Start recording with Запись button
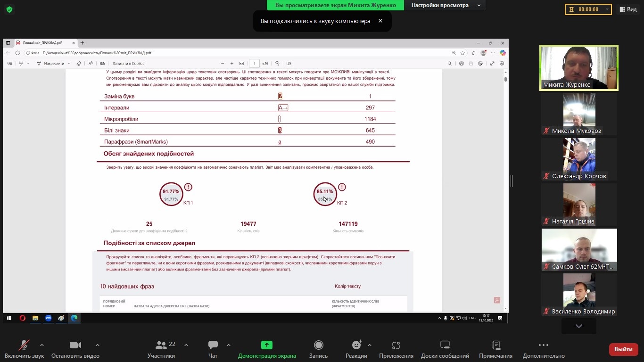This screenshot has width=644, height=362. tap(318, 349)
